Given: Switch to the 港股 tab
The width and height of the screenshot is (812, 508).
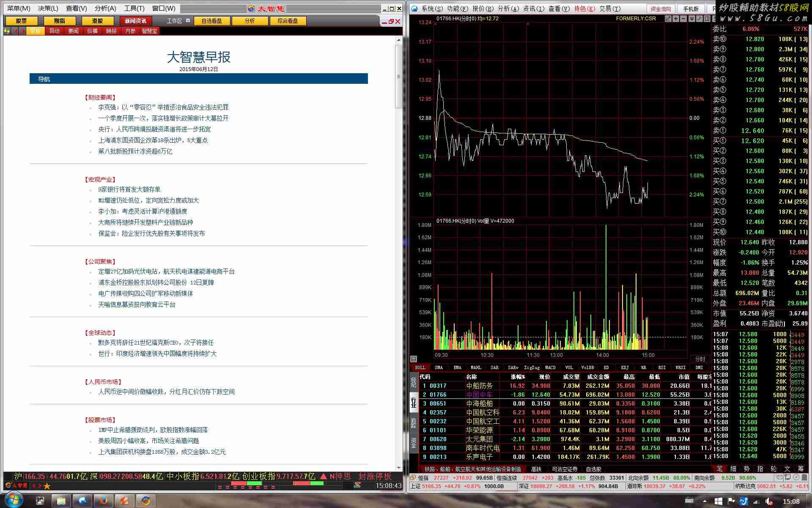Looking at the screenshot, I should [x=98, y=21].
